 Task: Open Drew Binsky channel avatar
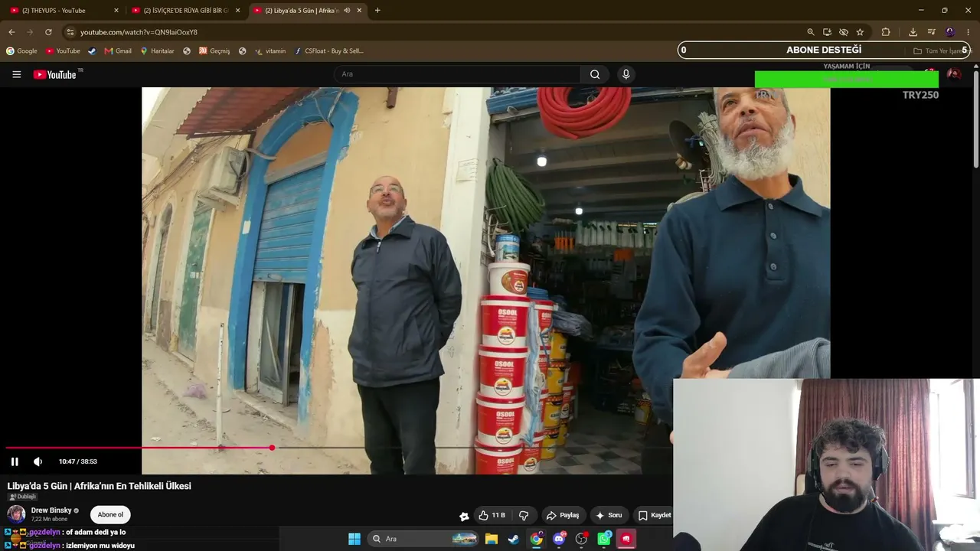coord(16,514)
